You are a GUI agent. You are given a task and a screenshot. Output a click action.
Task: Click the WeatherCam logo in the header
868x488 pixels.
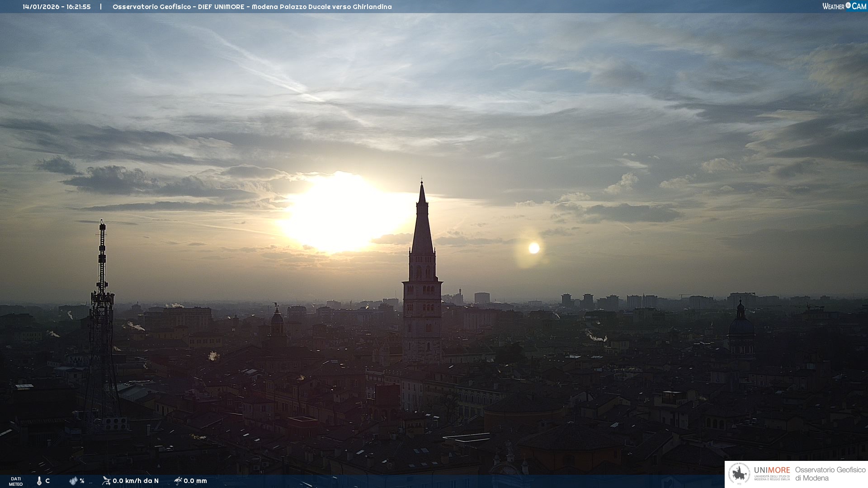(x=844, y=6)
